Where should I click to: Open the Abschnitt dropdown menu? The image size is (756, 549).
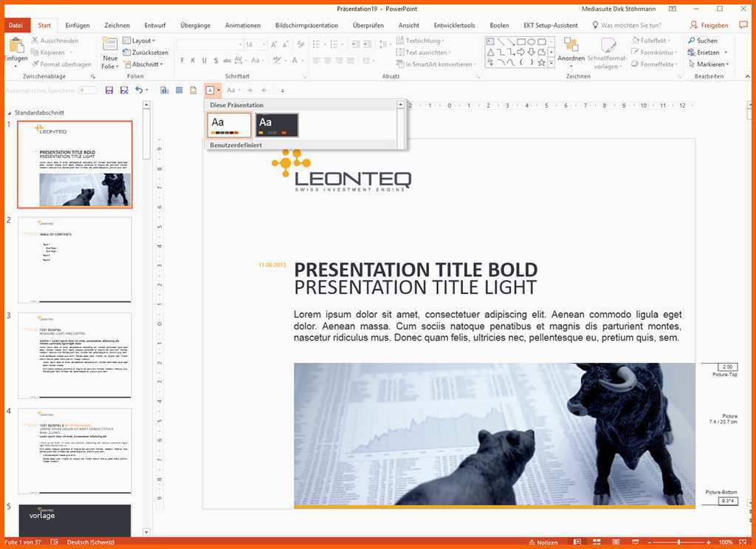click(144, 64)
